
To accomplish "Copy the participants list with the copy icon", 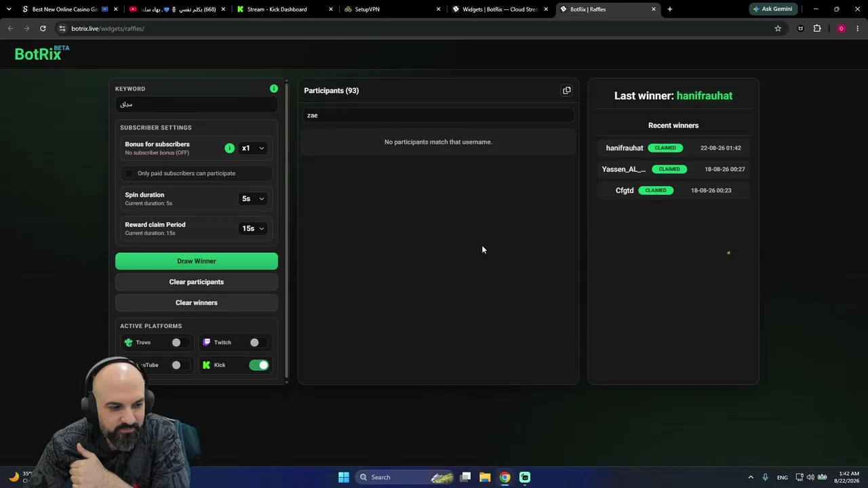I will 566,90.
